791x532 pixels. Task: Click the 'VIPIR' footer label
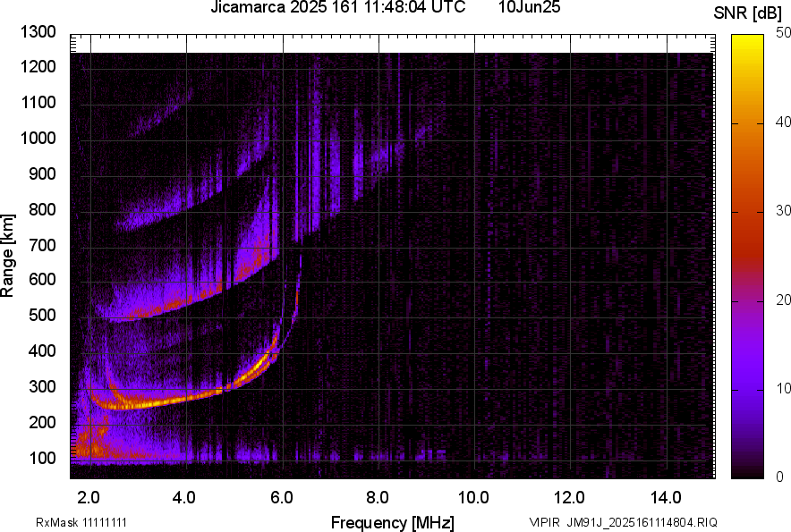[x=545, y=522]
